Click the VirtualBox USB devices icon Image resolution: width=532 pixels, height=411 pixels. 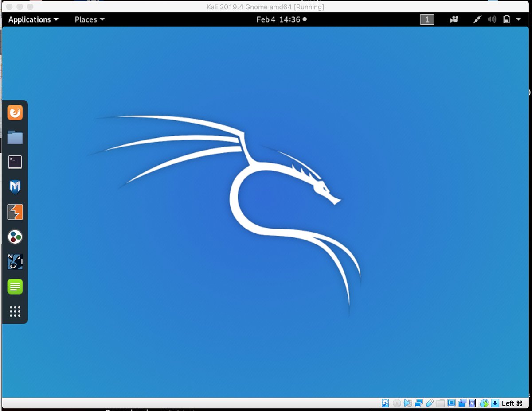pos(430,403)
